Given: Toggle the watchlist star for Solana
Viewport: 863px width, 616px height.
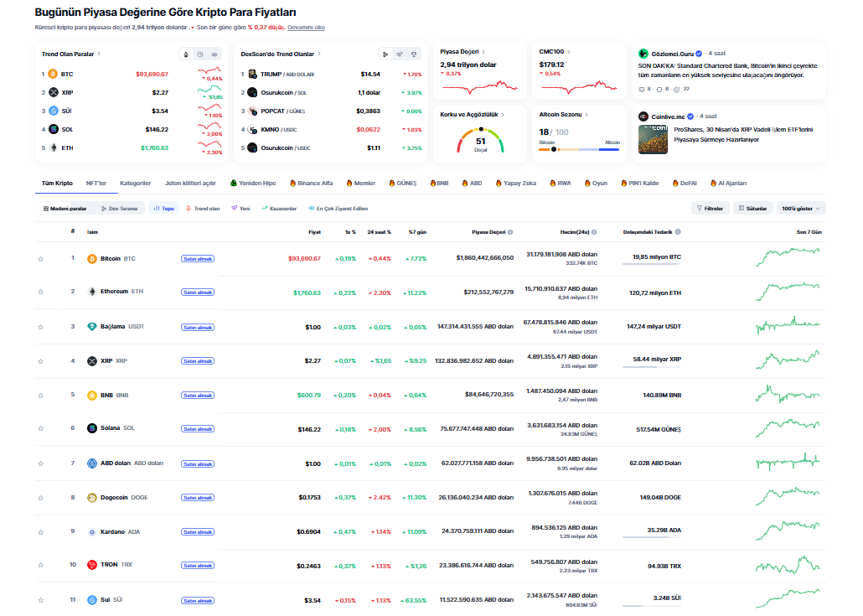Looking at the screenshot, I should coord(40,429).
